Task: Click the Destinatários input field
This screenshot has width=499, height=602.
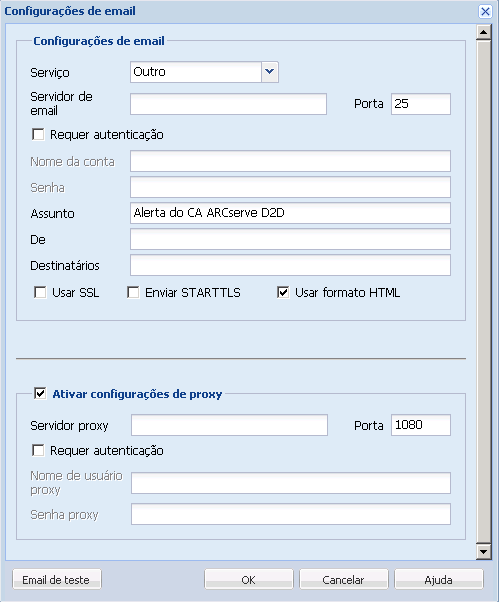Action: (290, 265)
